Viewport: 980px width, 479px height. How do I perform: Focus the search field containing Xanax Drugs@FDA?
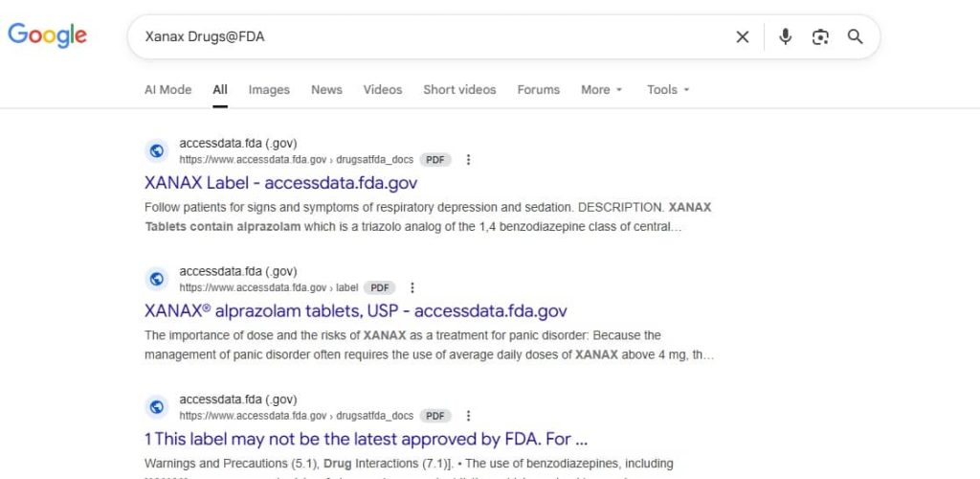pyautogui.click(x=431, y=37)
